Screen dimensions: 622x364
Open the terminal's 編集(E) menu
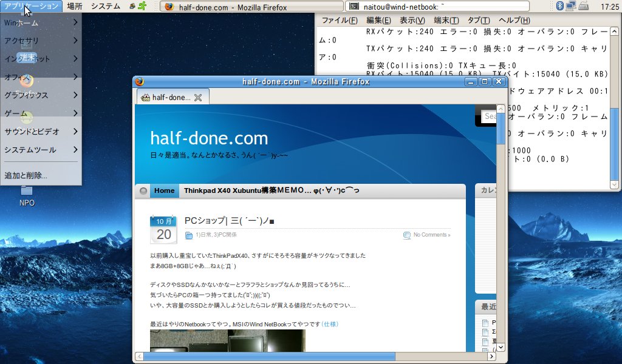[x=378, y=20]
